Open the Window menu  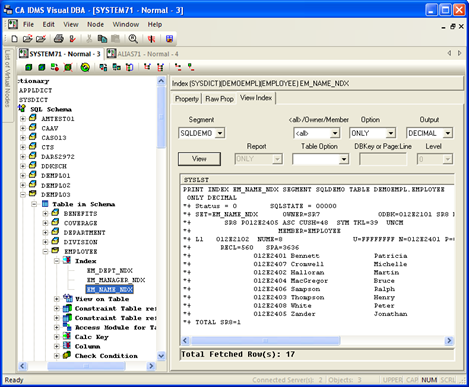(126, 25)
